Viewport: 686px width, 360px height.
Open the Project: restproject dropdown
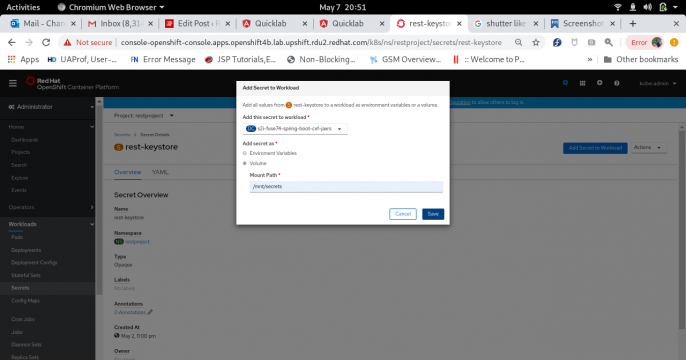pyautogui.click(x=144, y=115)
